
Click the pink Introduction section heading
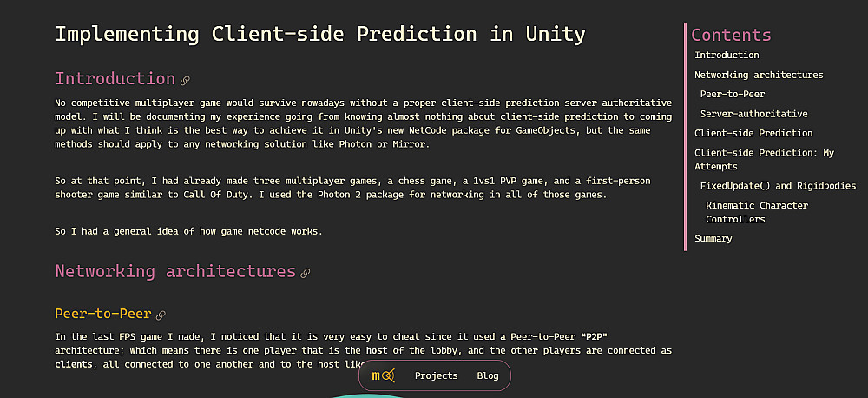[115, 79]
